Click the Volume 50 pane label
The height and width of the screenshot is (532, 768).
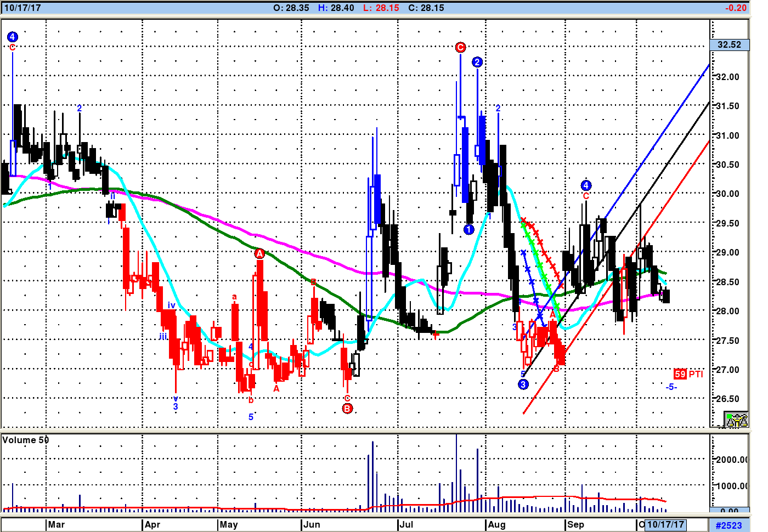click(26, 440)
